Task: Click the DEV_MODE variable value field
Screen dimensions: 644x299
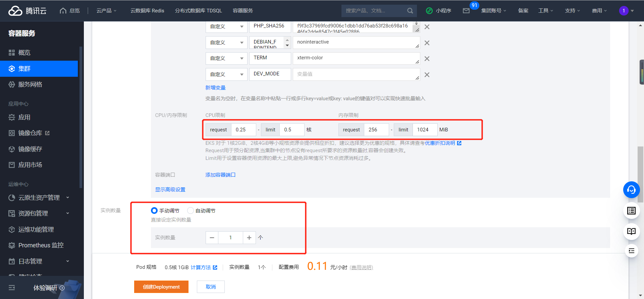Action: pos(357,74)
